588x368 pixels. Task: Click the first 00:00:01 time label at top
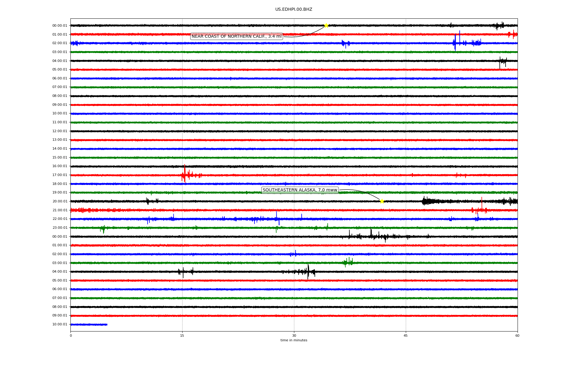pos(60,26)
